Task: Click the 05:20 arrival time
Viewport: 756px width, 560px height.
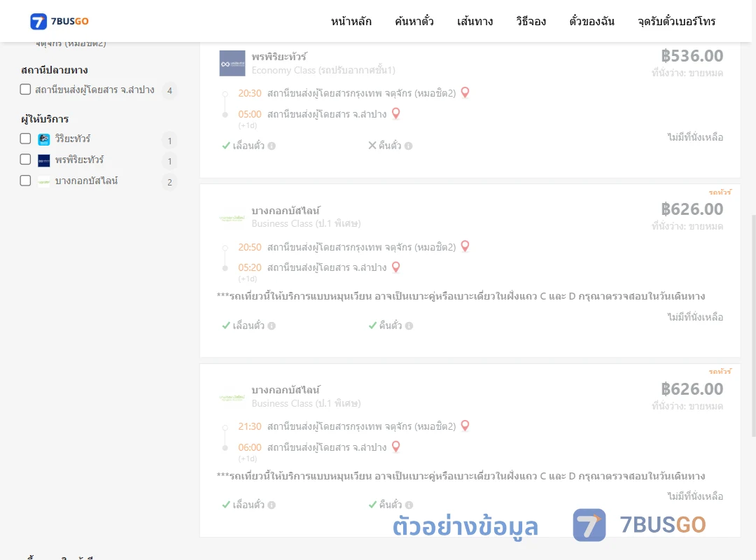Action: [x=250, y=267]
